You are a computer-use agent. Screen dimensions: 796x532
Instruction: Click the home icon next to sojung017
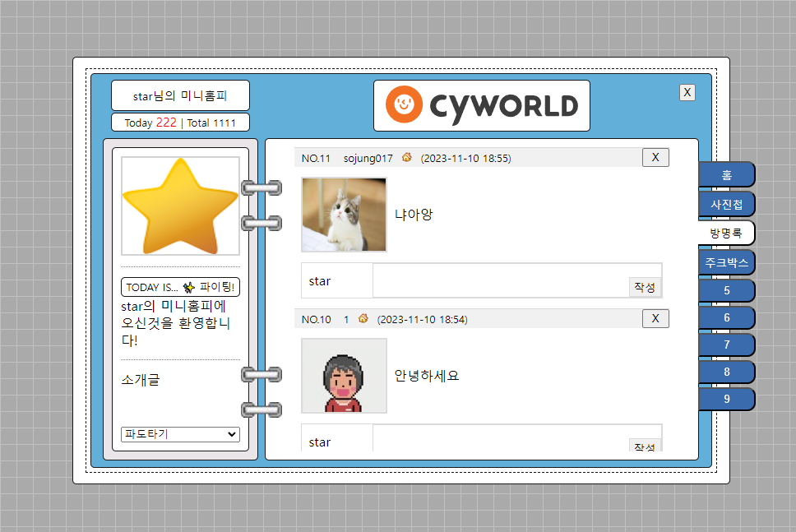[406, 157]
